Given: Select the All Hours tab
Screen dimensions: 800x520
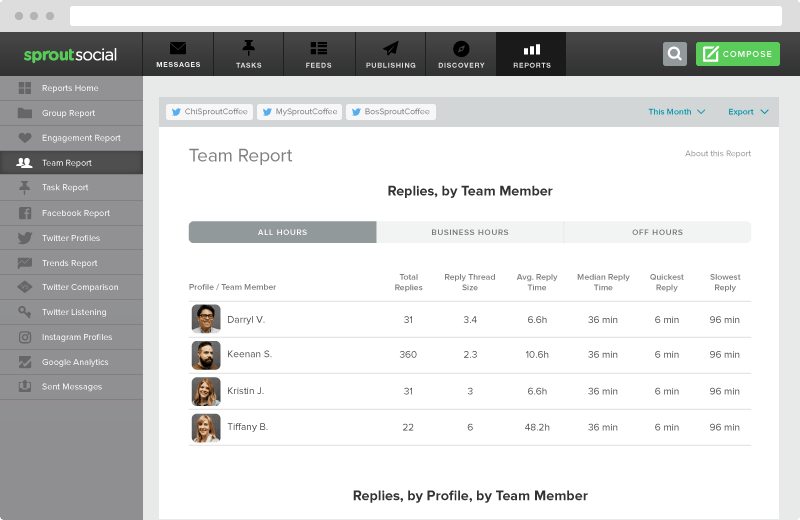Looking at the screenshot, I should pyautogui.click(x=283, y=232).
